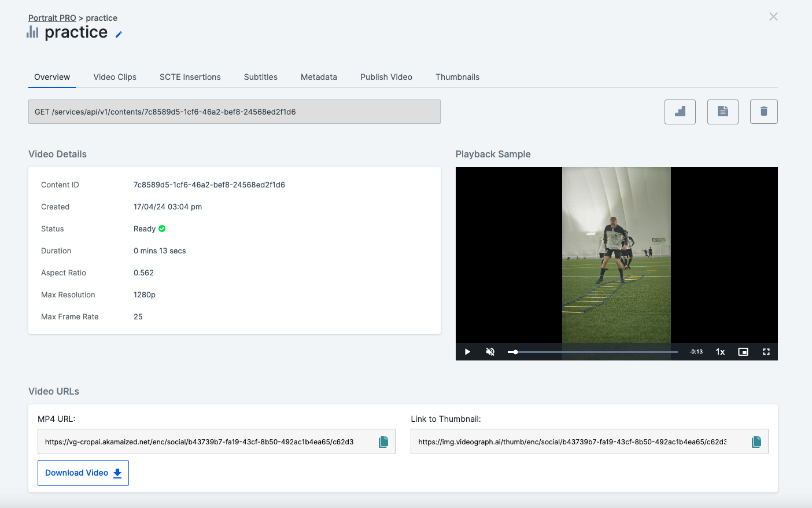Click the max frame rate value 25

click(138, 316)
